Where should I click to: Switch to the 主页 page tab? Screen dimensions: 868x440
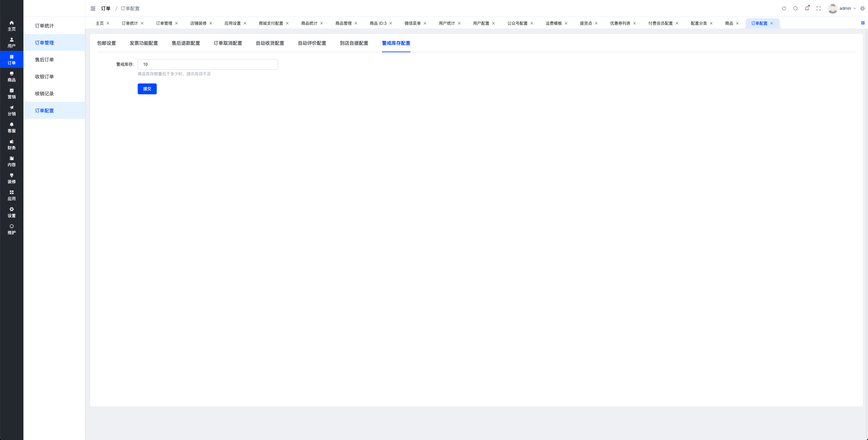(100, 23)
